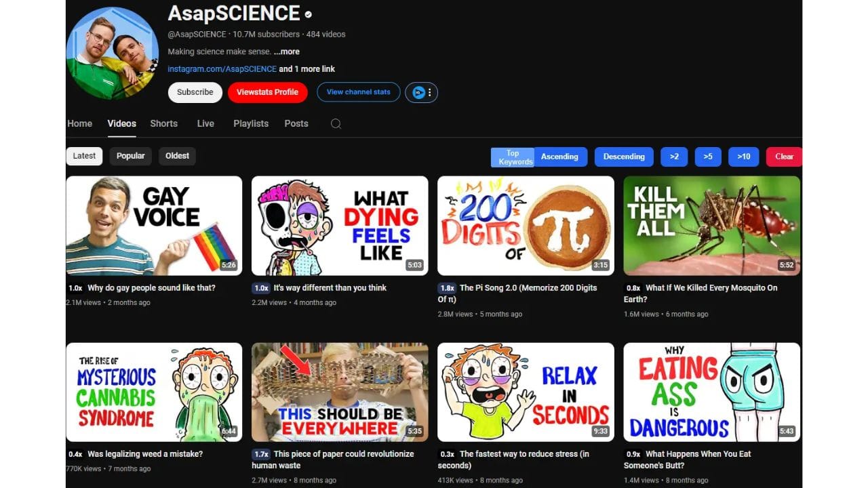This screenshot has height=488, width=868.
Task: Open the channel search magnifier icon
Action: coord(336,123)
